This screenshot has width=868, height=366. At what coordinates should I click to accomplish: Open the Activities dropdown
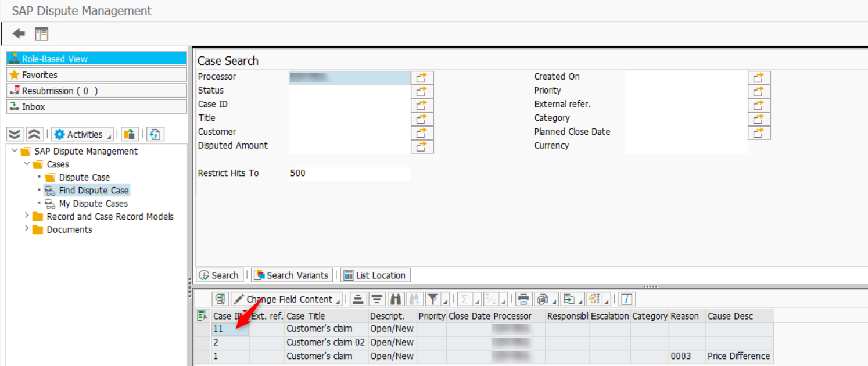83,134
